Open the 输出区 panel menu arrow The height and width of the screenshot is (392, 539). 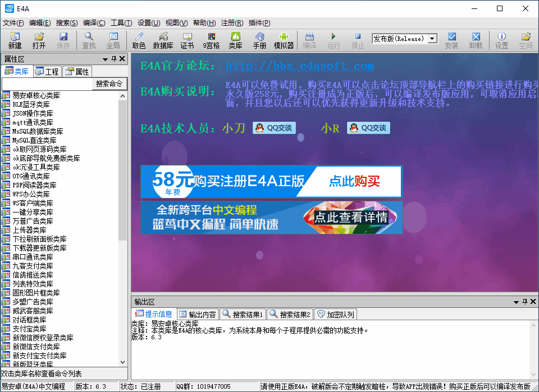click(516, 302)
